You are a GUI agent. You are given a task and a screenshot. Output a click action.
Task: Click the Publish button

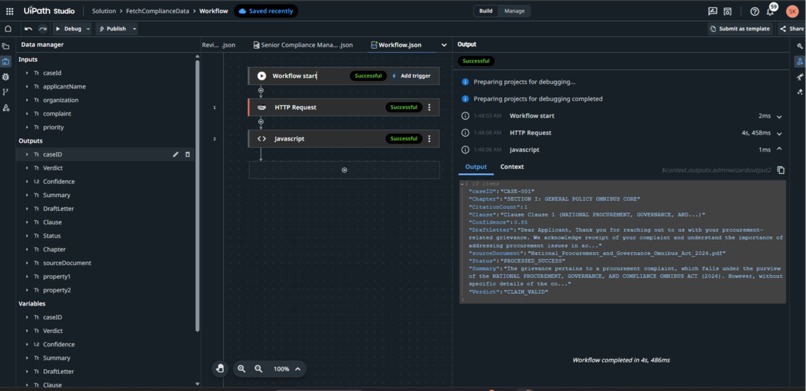(x=113, y=29)
